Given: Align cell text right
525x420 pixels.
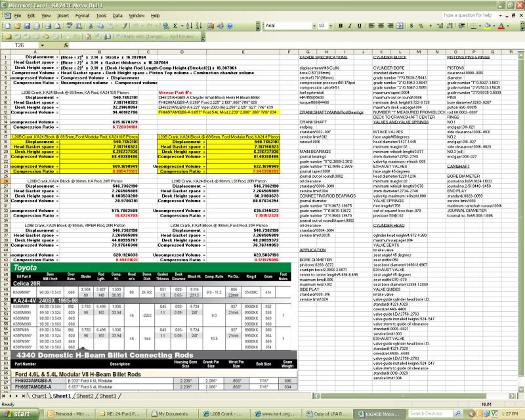Looking at the screenshot, I should click(x=390, y=26).
